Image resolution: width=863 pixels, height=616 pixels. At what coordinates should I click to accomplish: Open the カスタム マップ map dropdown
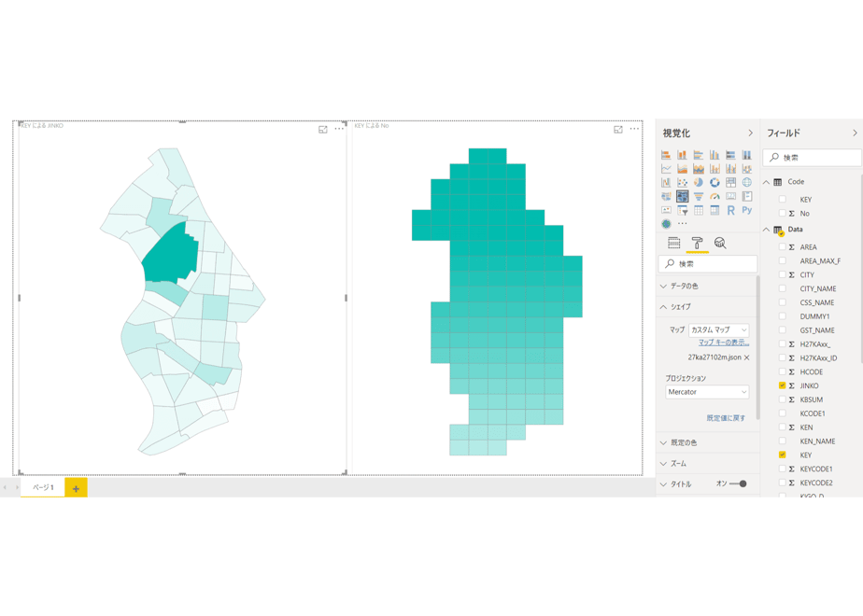(x=719, y=330)
